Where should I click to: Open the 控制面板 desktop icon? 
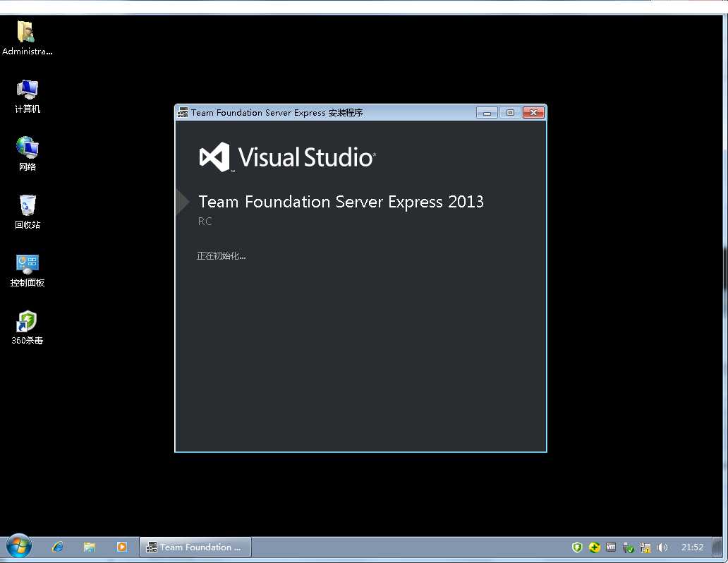click(28, 270)
